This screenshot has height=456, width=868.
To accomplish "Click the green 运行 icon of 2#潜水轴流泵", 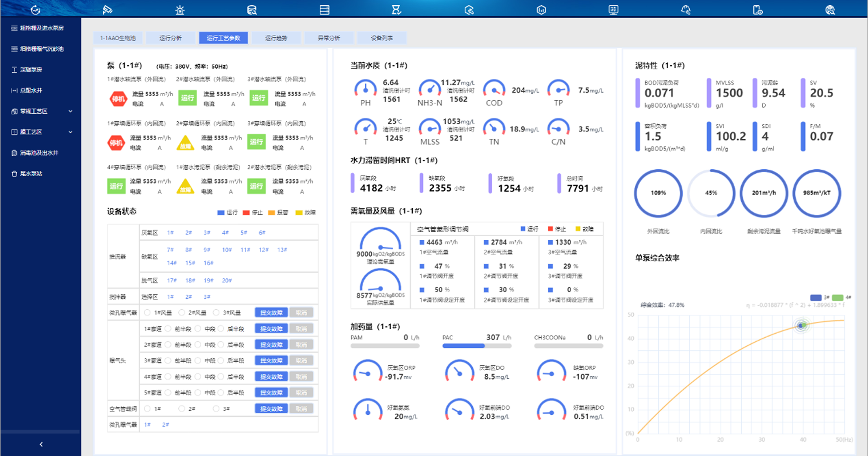I will pos(187,98).
